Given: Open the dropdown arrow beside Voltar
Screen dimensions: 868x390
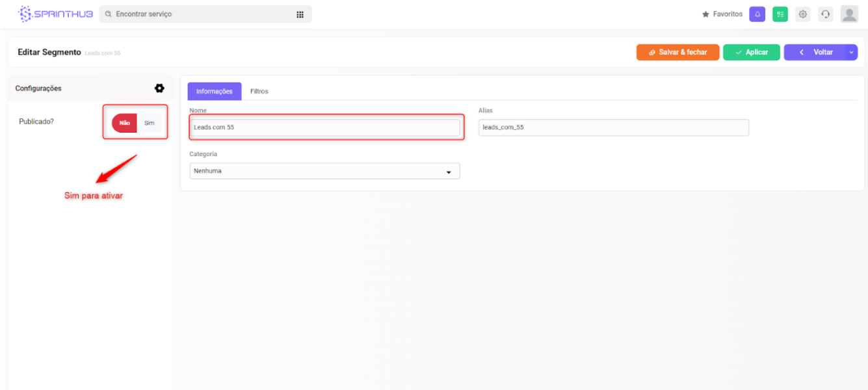Looking at the screenshot, I should [x=851, y=53].
